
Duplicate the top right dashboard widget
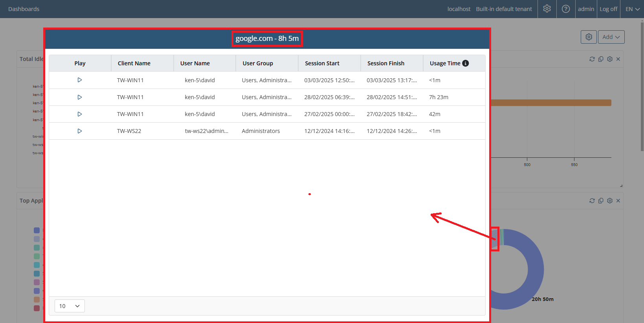[x=601, y=59]
